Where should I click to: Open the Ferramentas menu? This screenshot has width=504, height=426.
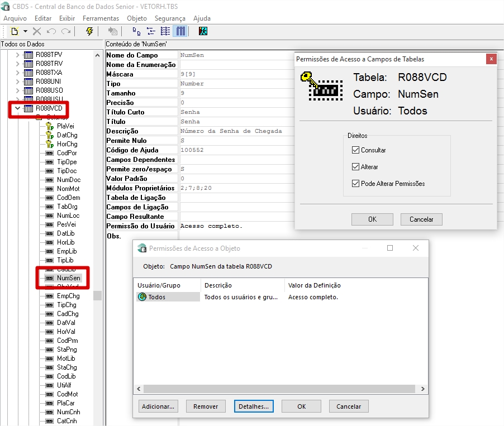click(101, 18)
